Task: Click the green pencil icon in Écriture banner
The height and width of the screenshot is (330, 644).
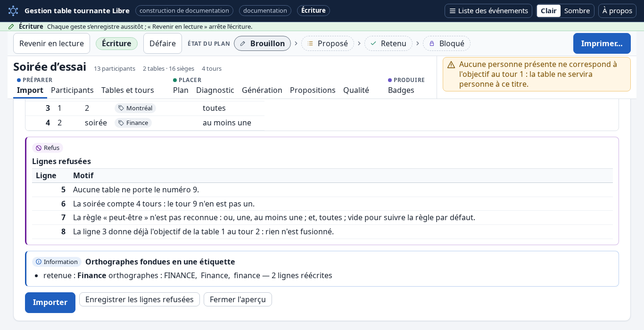Action: pos(11,26)
